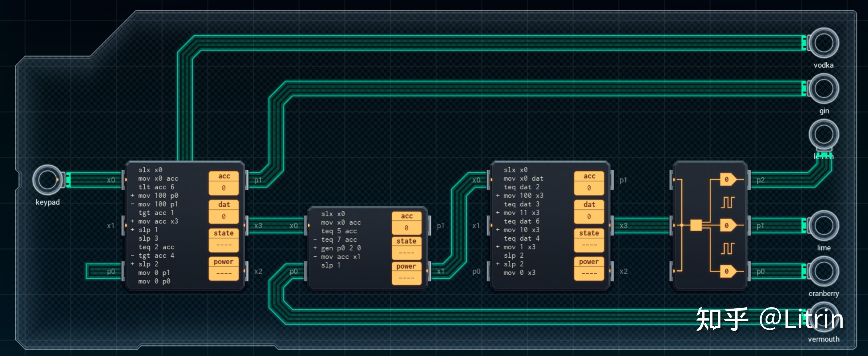868x356 pixels.
Task: Click the x0 pin wired to the keypad
Action: point(111,180)
